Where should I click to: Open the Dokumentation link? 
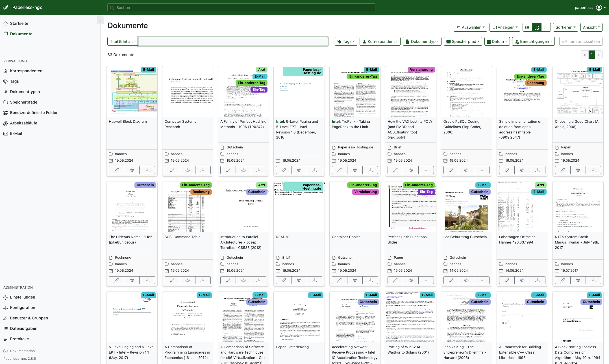click(x=22, y=351)
